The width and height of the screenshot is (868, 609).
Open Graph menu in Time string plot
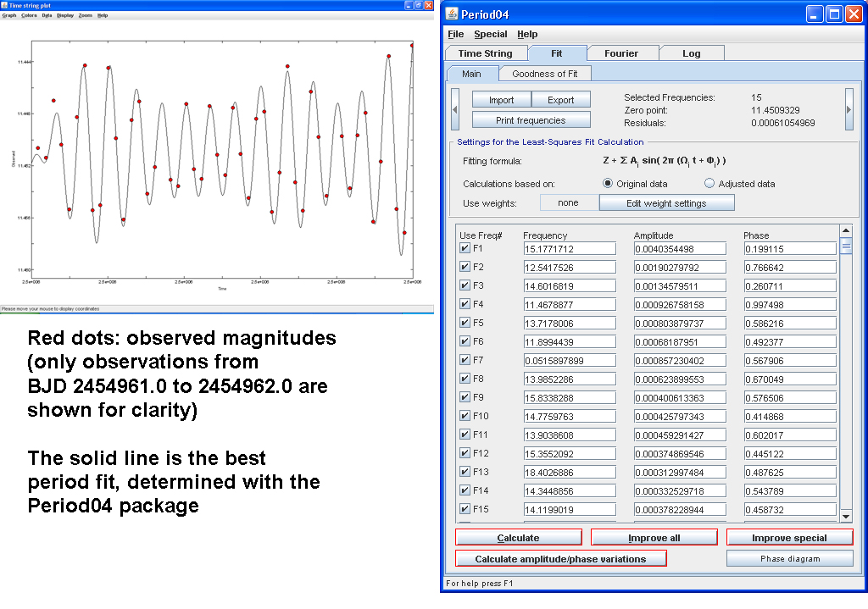pos(8,15)
